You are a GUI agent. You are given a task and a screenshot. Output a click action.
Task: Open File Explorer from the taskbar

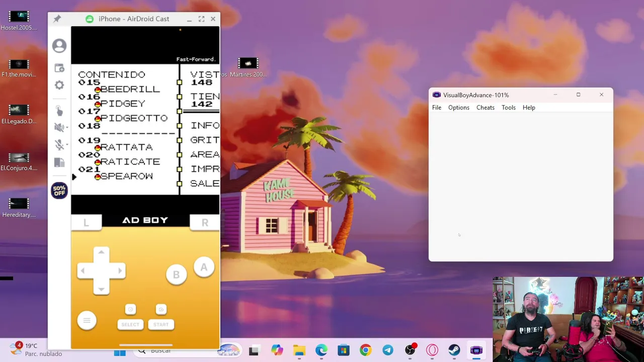(299, 350)
